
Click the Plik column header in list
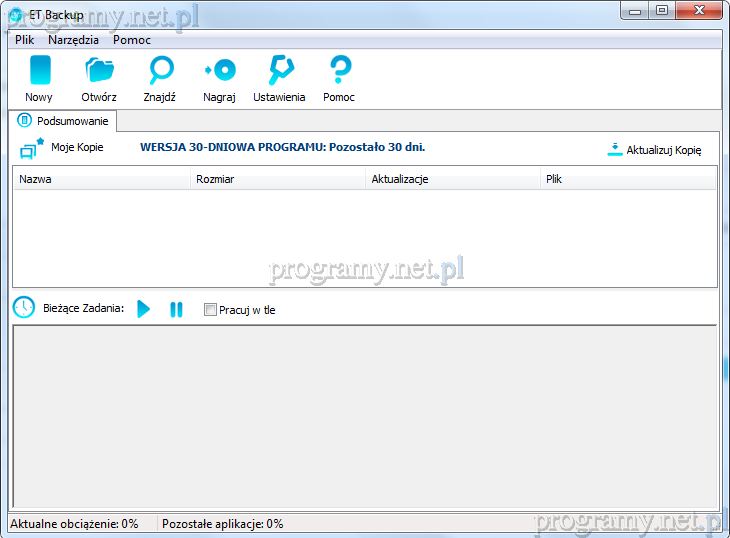[x=627, y=179]
